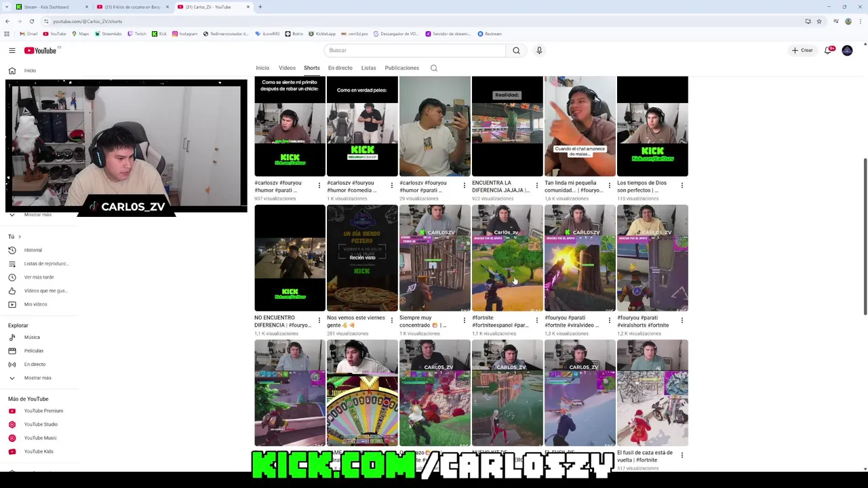
Task: Open options for 'Tan linda mi pequeña comunidad' short
Action: tap(609, 185)
